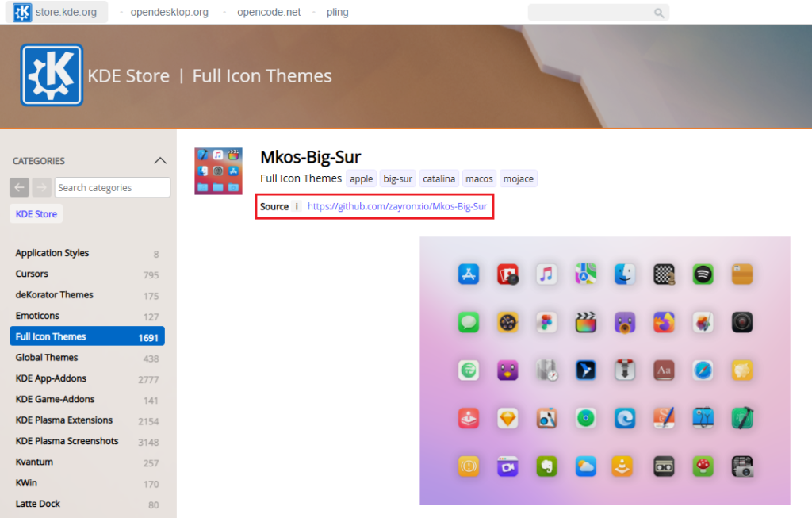Select deKorator Themes category
This screenshot has height=518, width=812.
(87, 295)
